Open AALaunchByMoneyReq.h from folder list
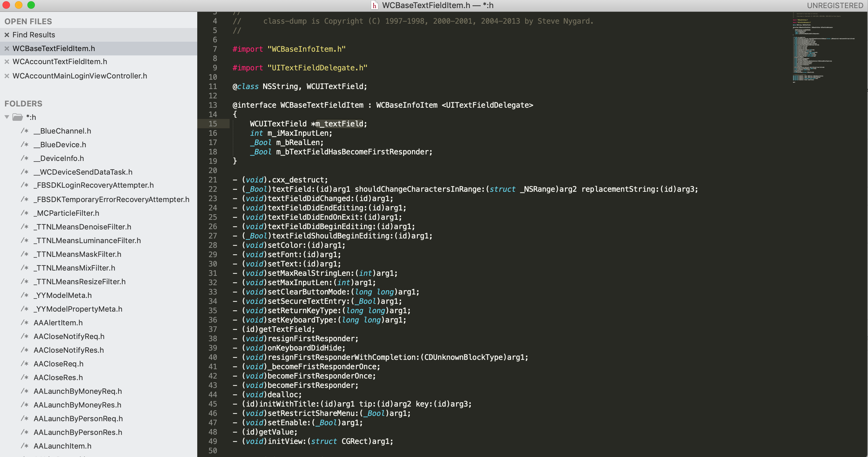The height and width of the screenshot is (457, 868). (78, 391)
